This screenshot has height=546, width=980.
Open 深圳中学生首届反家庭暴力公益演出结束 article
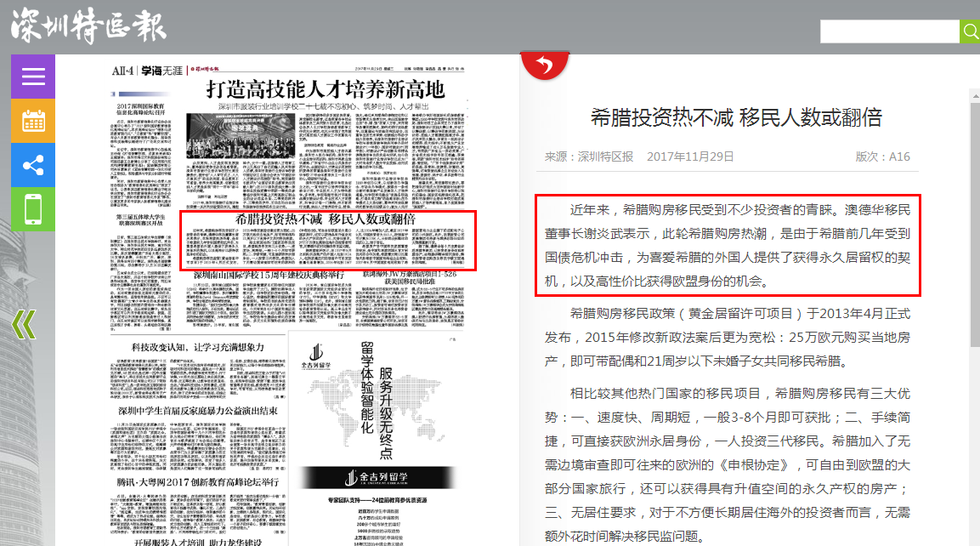tap(198, 411)
